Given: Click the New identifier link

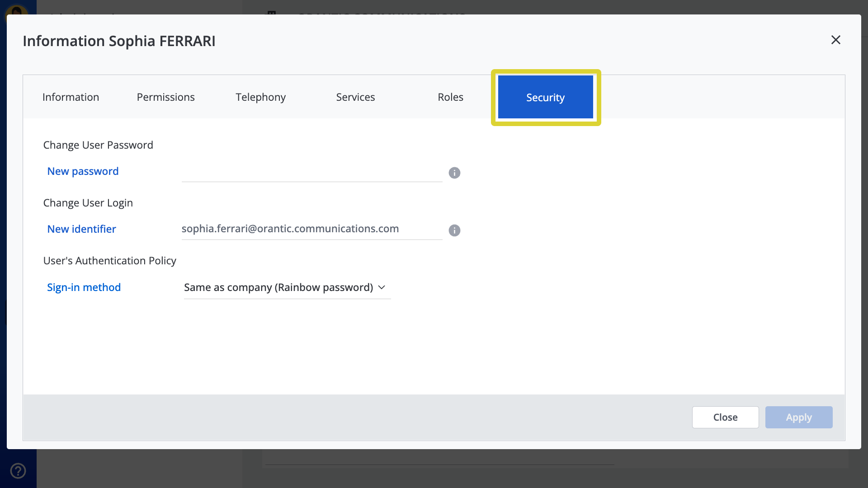Looking at the screenshot, I should click(x=81, y=229).
